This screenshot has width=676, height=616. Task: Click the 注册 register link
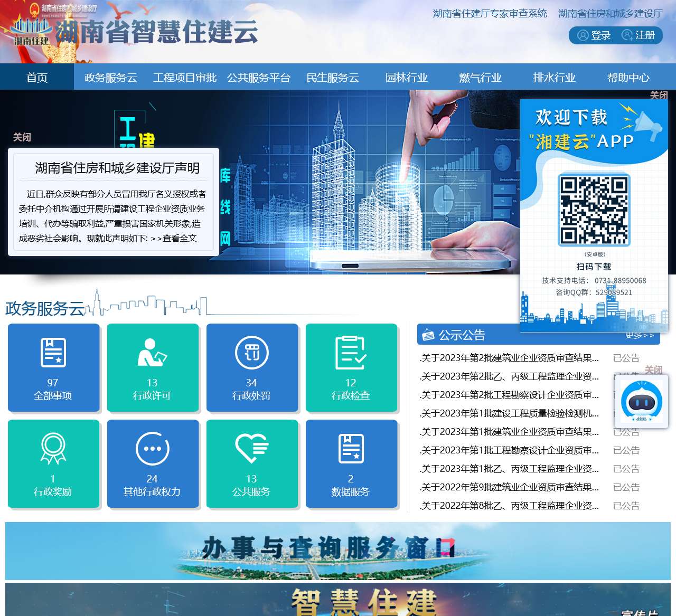(645, 35)
